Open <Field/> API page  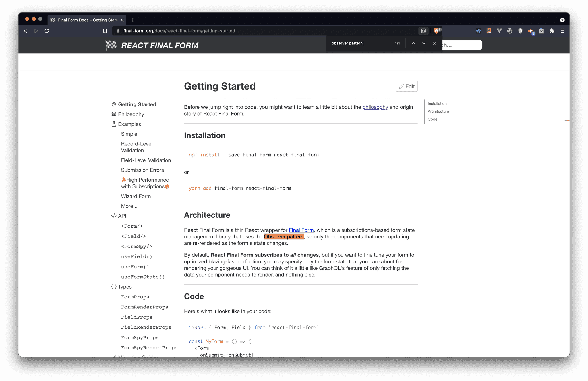[134, 236]
